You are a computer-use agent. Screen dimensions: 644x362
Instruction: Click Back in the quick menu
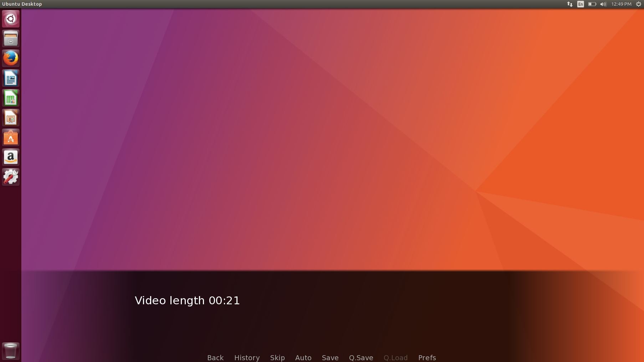215,357
